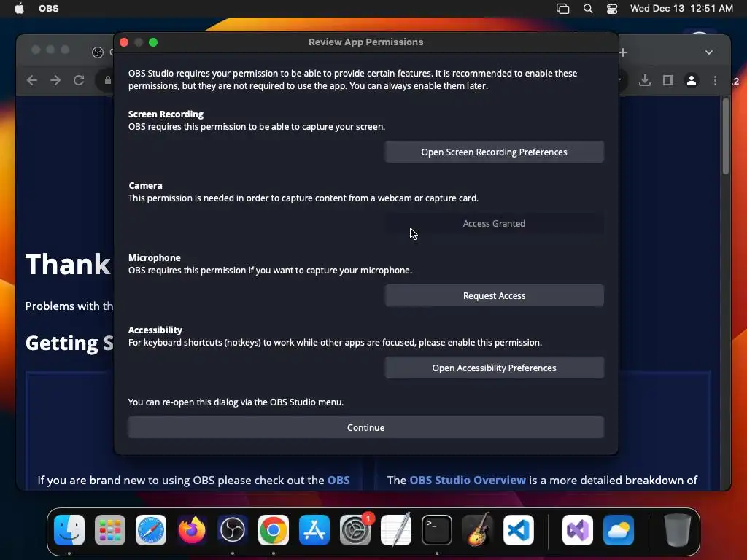Click the Chrome page vertical scrollbar

click(726, 136)
